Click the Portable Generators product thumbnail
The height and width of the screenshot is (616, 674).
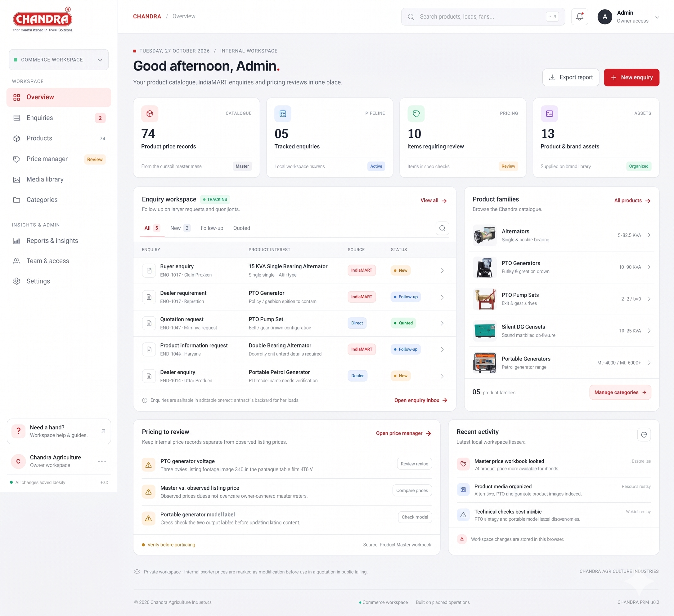pyautogui.click(x=484, y=363)
